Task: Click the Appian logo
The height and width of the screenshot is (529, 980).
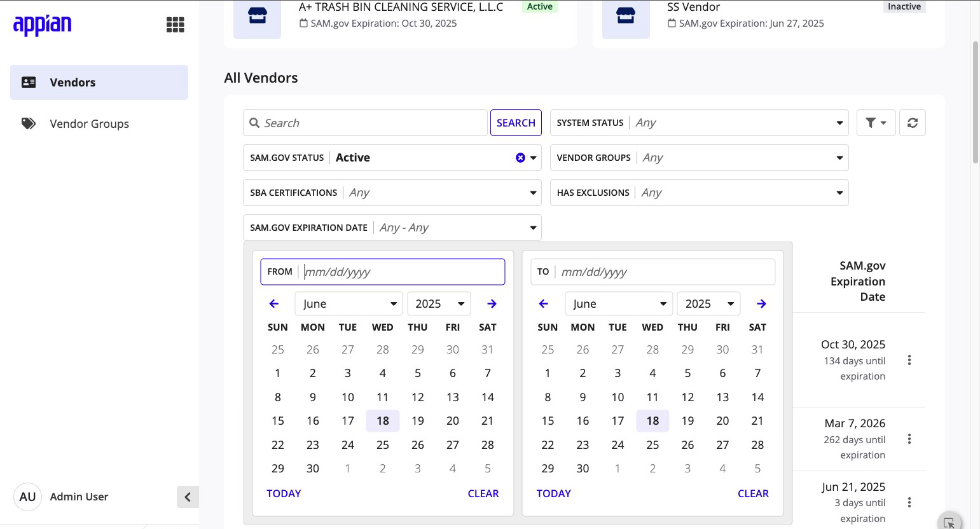Action: coord(42,25)
